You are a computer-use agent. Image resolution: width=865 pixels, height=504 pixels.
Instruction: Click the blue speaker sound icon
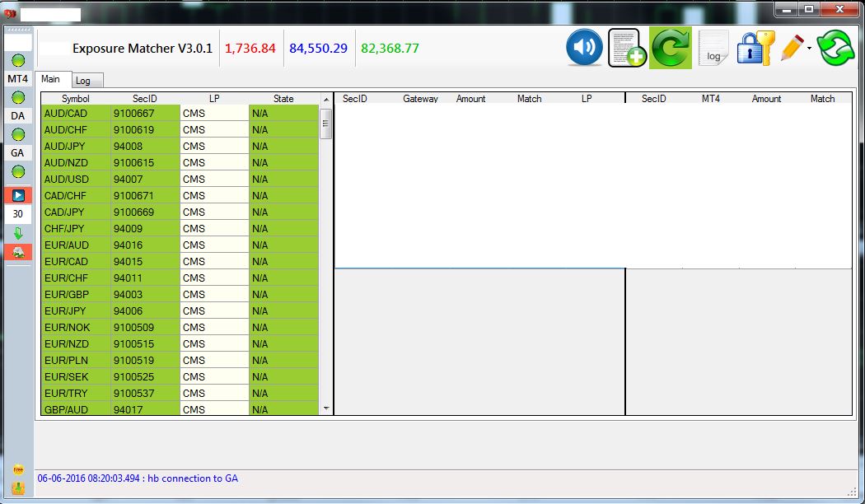tap(584, 48)
